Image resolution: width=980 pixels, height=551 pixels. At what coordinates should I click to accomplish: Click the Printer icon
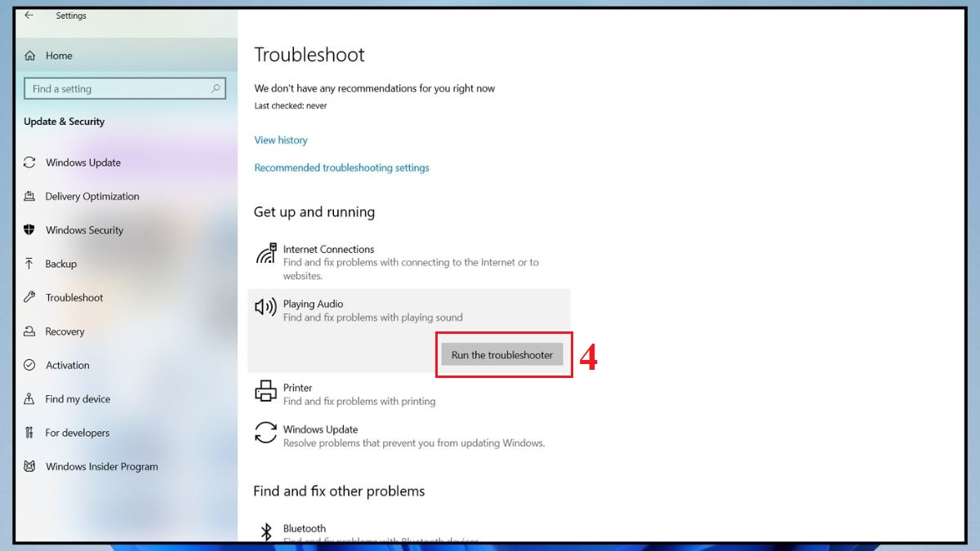tap(265, 391)
